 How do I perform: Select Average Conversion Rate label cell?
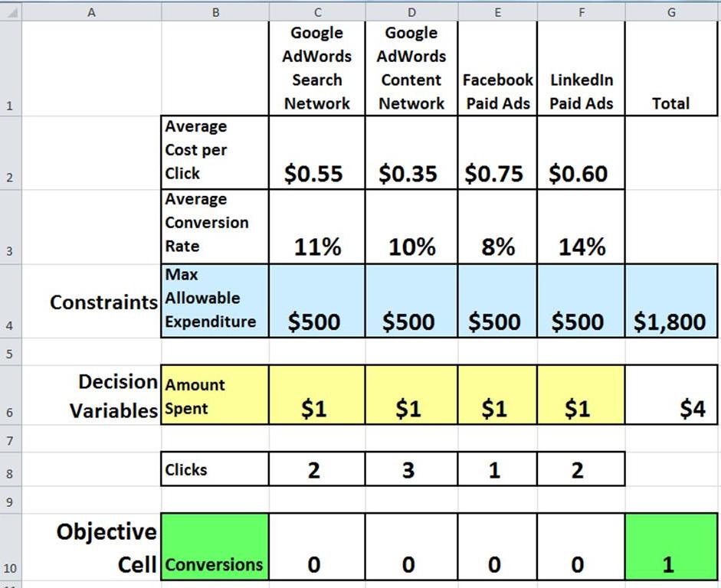pyautogui.click(x=215, y=227)
